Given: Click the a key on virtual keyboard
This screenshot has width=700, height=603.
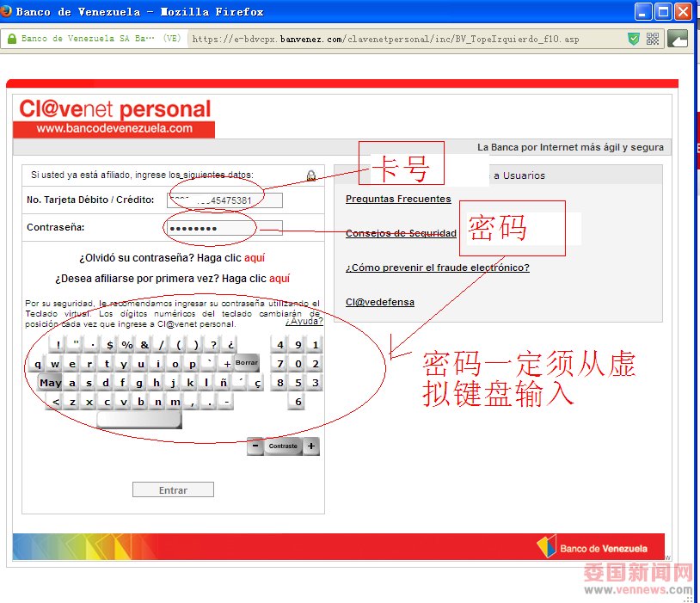Looking at the screenshot, I should (x=71, y=383).
